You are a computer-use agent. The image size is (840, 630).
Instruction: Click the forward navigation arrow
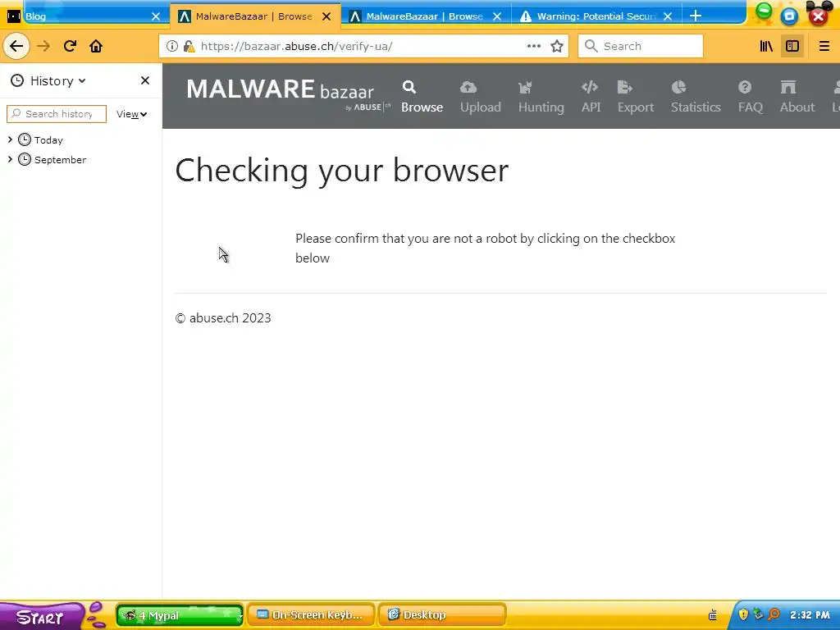pos(43,46)
